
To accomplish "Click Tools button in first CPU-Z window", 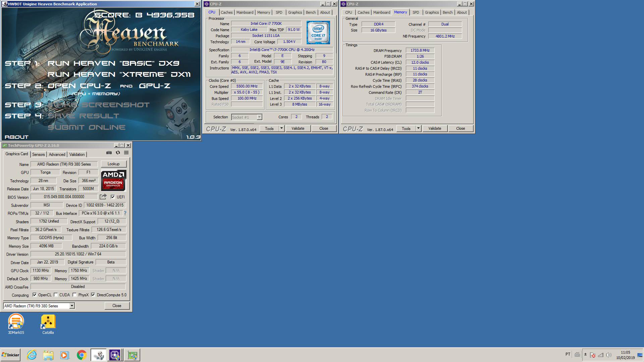I will coord(269,128).
